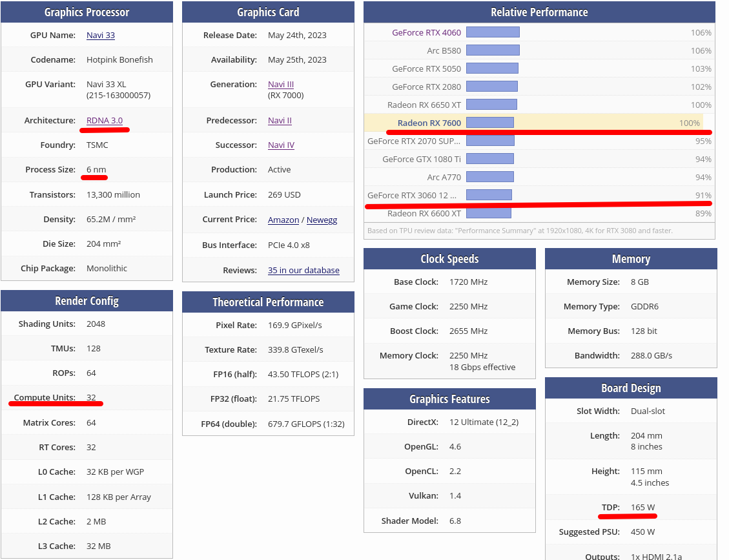Click the 288.0 GB/s bandwidth value
This screenshot has width=729, height=560.
tap(652, 356)
